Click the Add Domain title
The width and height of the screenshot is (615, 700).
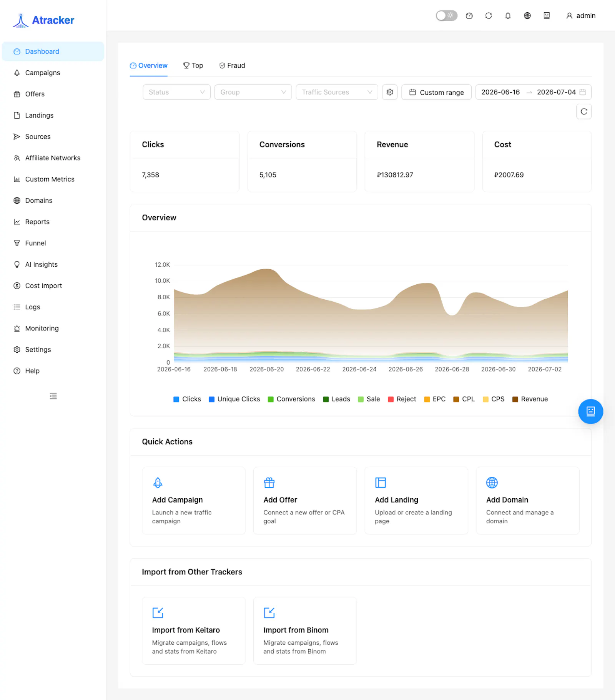pyautogui.click(x=507, y=500)
